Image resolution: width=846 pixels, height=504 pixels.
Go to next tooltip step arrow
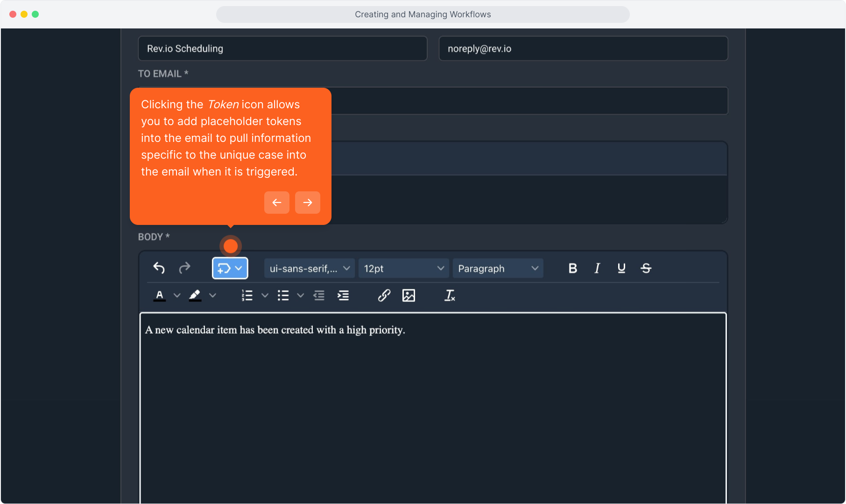tap(307, 203)
